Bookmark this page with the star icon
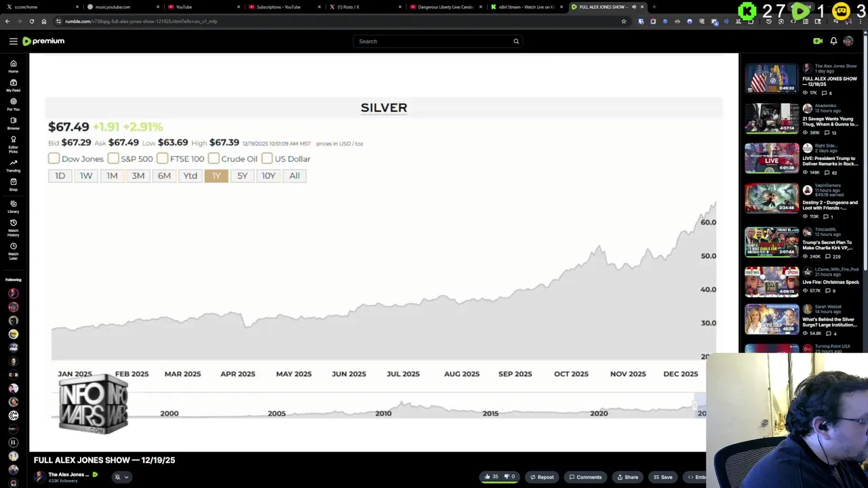The width and height of the screenshot is (868, 488). [x=624, y=21]
